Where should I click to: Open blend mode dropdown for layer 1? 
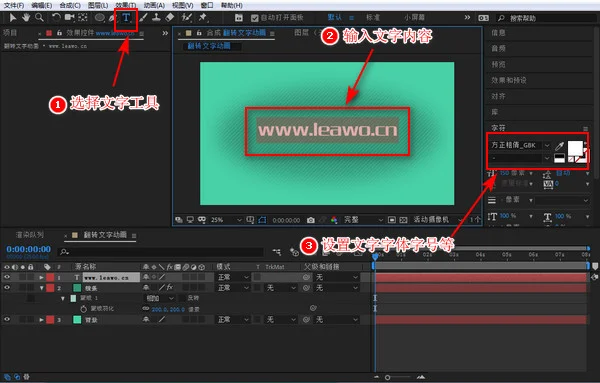click(x=233, y=277)
